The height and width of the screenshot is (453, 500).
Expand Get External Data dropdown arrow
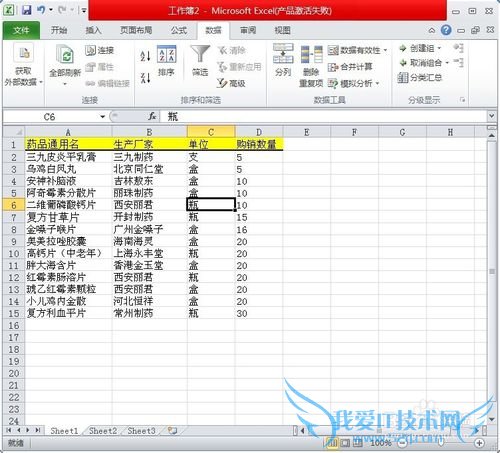41,82
